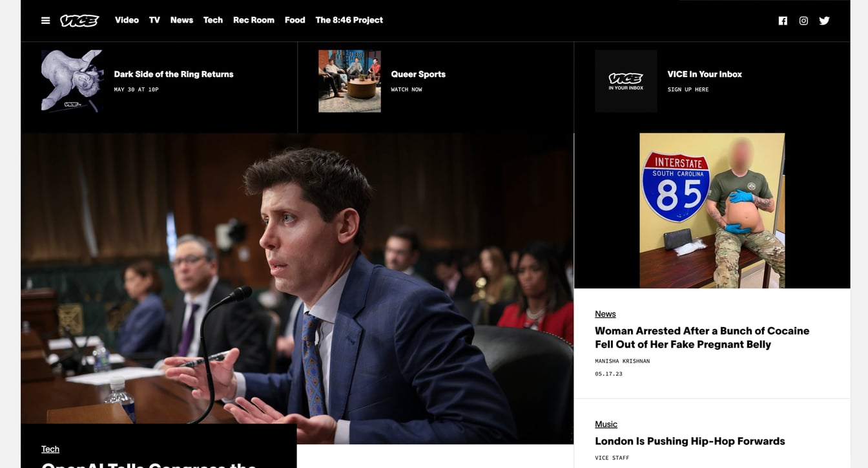Open VICE's Twitter page icon
Image resolution: width=868 pixels, height=468 pixels.
pyautogui.click(x=824, y=21)
